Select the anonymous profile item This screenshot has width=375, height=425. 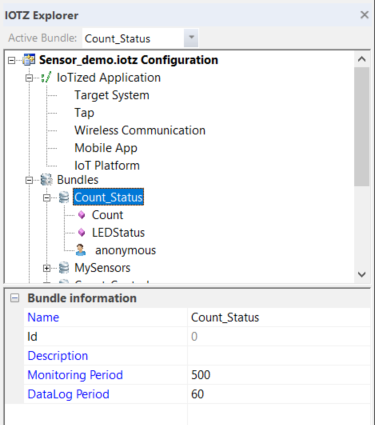click(125, 250)
